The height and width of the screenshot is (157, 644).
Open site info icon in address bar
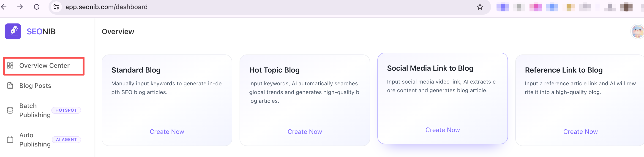(57, 7)
